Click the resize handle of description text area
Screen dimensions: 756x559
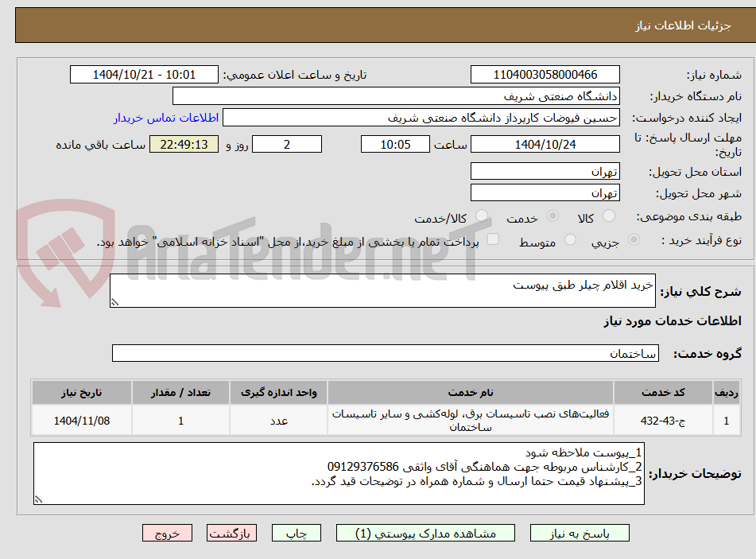pyautogui.click(x=114, y=302)
